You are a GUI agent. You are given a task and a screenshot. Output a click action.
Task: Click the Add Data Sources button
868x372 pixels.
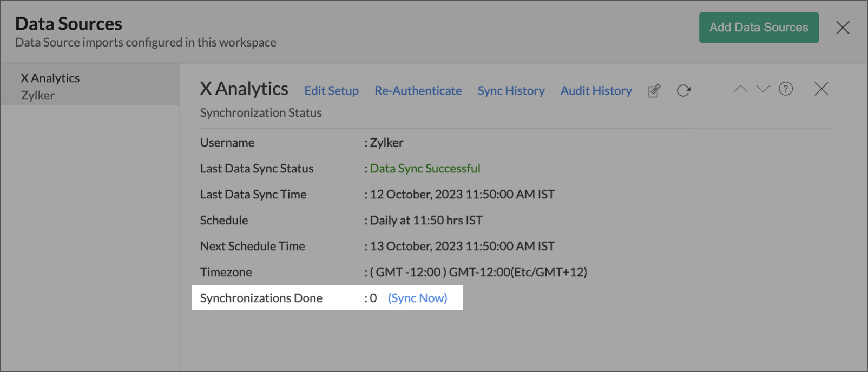coord(759,28)
